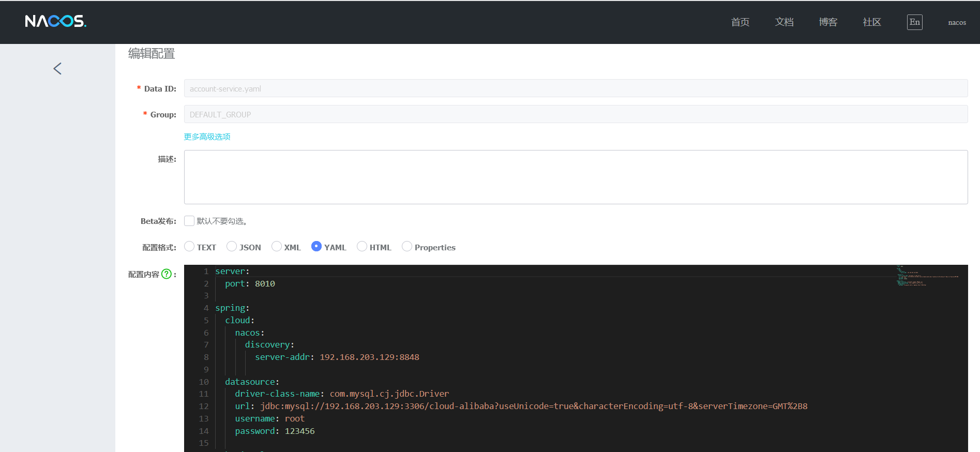Image resolution: width=980 pixels, height=452 pixels.
Task: Click the 'nacos:' line in editor
Action: pyautogui.click(x=250, y=333)
